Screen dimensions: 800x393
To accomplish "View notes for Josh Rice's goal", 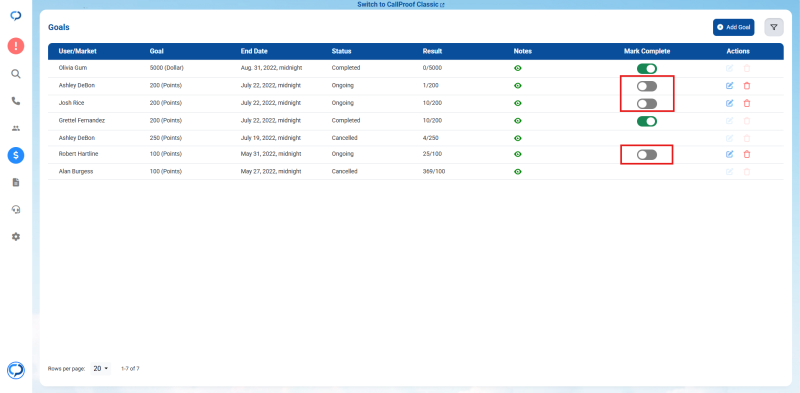I will (518, 103).
